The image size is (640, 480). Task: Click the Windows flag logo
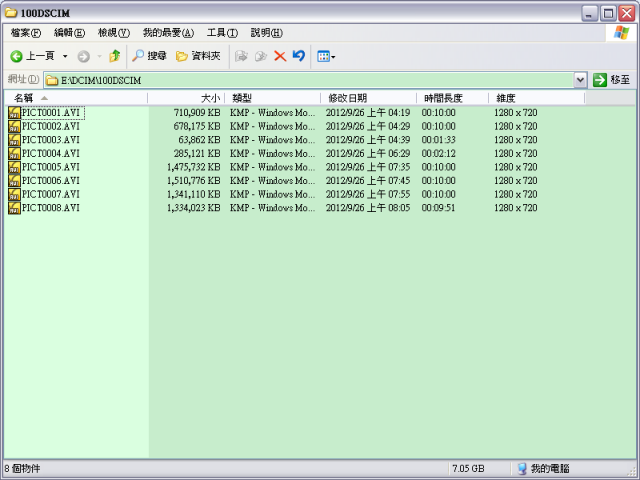click(x=621, y=32)
